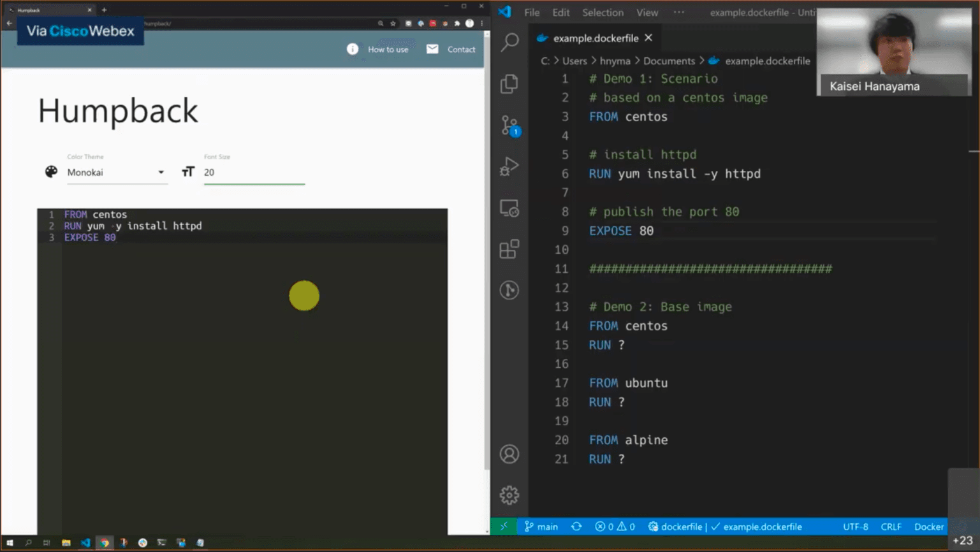This screenshot has height=552, width=980.
Task: Open the Selection menu
Action: 603,12
